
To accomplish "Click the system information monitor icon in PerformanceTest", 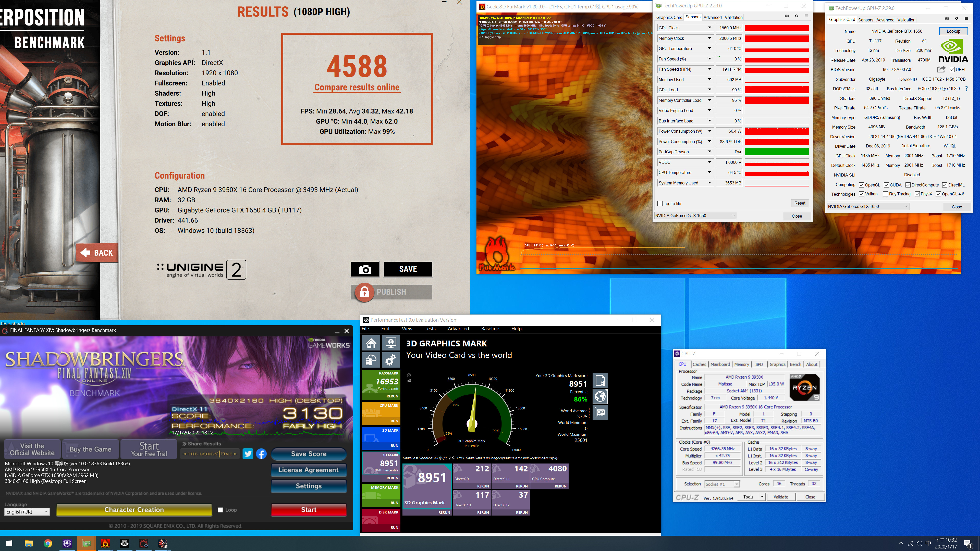I will pyautogui.click(x=391, y=343).
